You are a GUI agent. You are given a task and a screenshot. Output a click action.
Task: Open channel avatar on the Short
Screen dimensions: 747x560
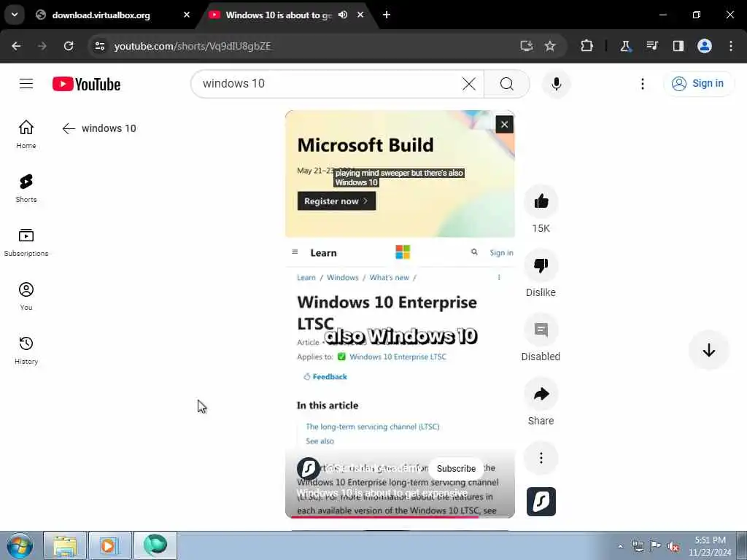click(x=309, y=469)
